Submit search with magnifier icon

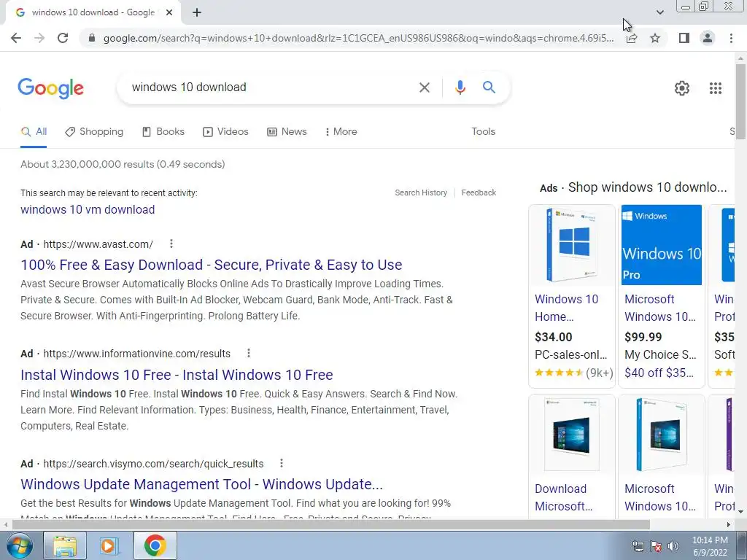coord(489,87)
